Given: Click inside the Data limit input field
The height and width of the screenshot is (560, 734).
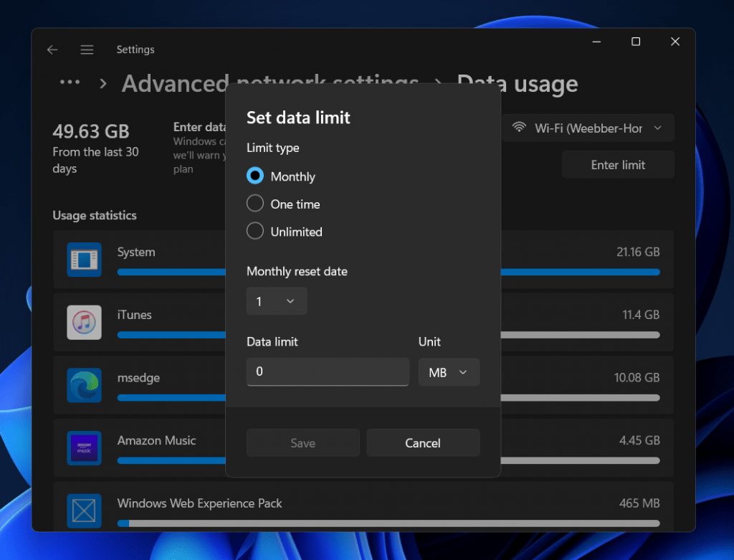Looking at the screenshot, I should tap(328, 372).
